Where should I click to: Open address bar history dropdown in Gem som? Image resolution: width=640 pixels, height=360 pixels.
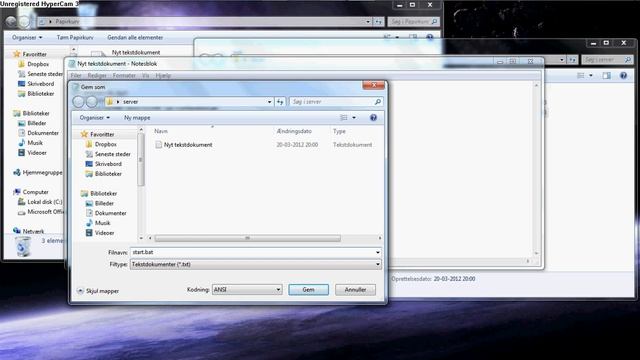tap(269, 102)
